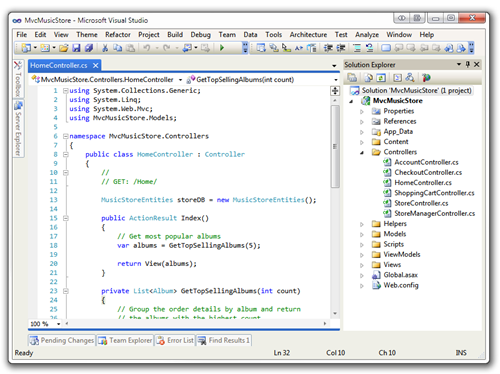Click the Paste clipboard icon
The image size is (500, 374).
coord(130,48)
